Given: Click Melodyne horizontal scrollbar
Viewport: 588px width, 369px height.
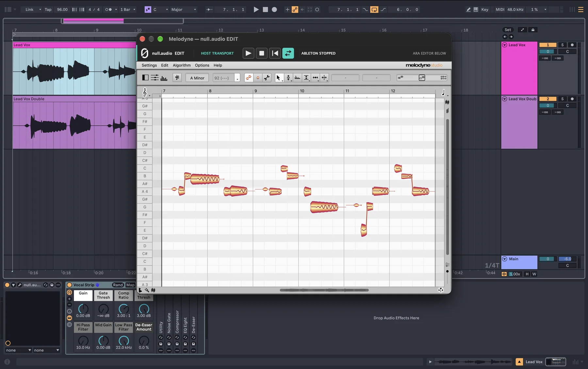Looking at the screenshot, I should [324, 290].
